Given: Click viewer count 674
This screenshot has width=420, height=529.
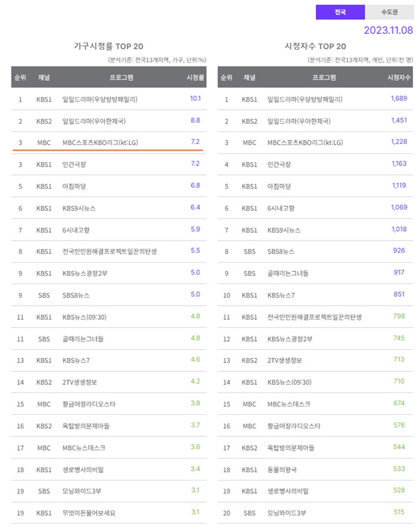Looking at the screenshot, I should [399, 403].
